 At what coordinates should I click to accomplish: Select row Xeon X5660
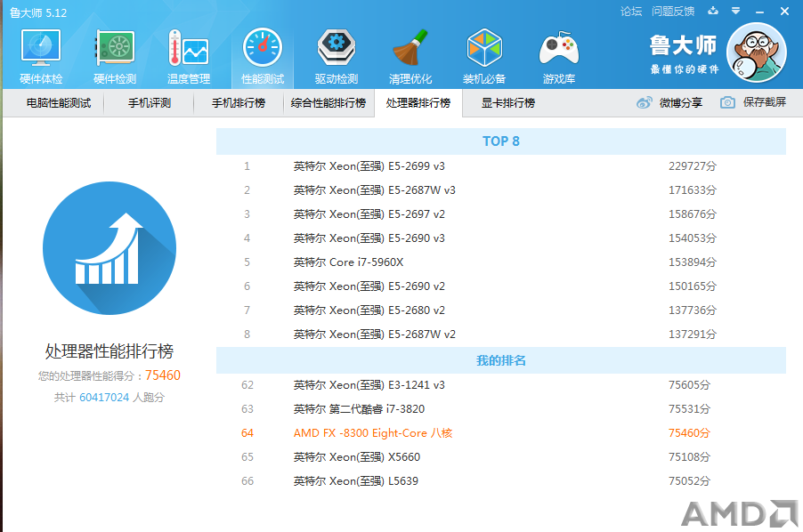501,457
